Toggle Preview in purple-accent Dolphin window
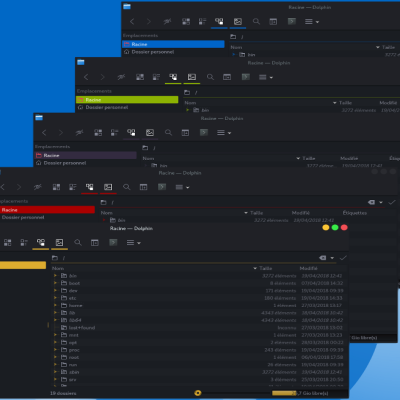This screenshot has width=400, height=400. (x=150, y=133)
